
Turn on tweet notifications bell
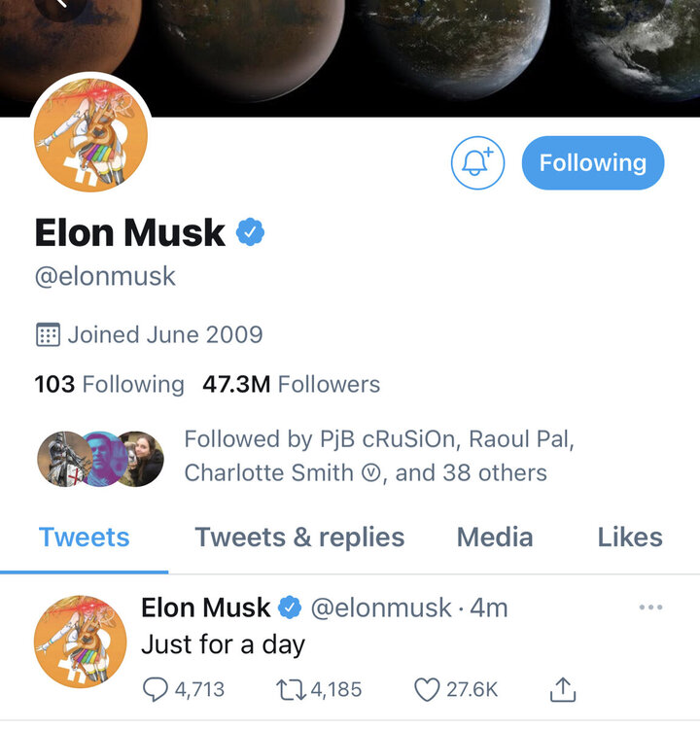click(477, 163)
